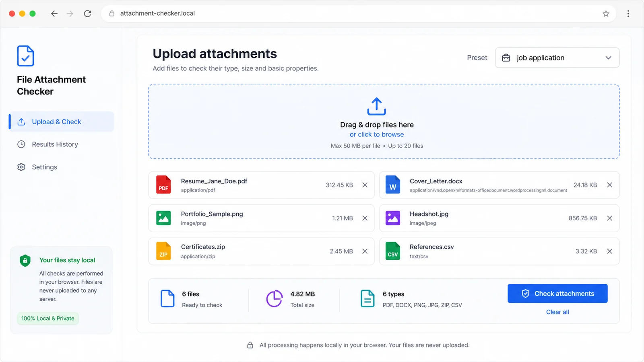Click the upload arrow icon in drop zone

coord(376,106)
